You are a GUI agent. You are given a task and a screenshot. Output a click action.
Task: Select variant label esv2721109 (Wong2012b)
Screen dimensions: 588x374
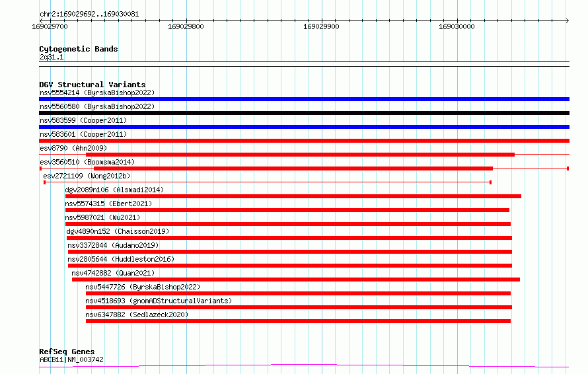87,176
